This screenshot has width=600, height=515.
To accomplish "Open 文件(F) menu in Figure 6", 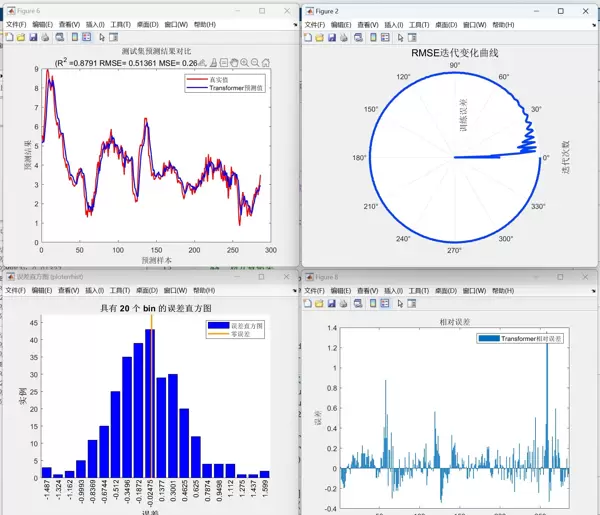I will (x=18, y=24).
